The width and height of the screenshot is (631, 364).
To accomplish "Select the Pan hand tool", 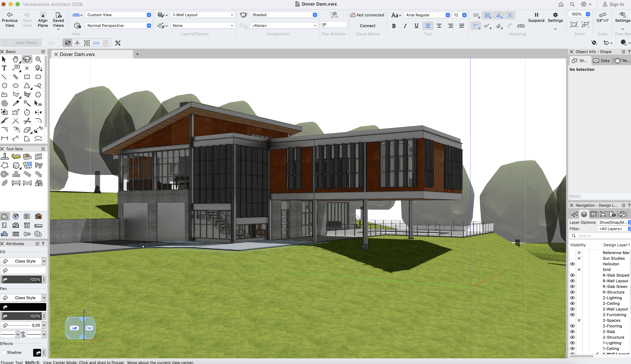I will (x=16, y=59).
